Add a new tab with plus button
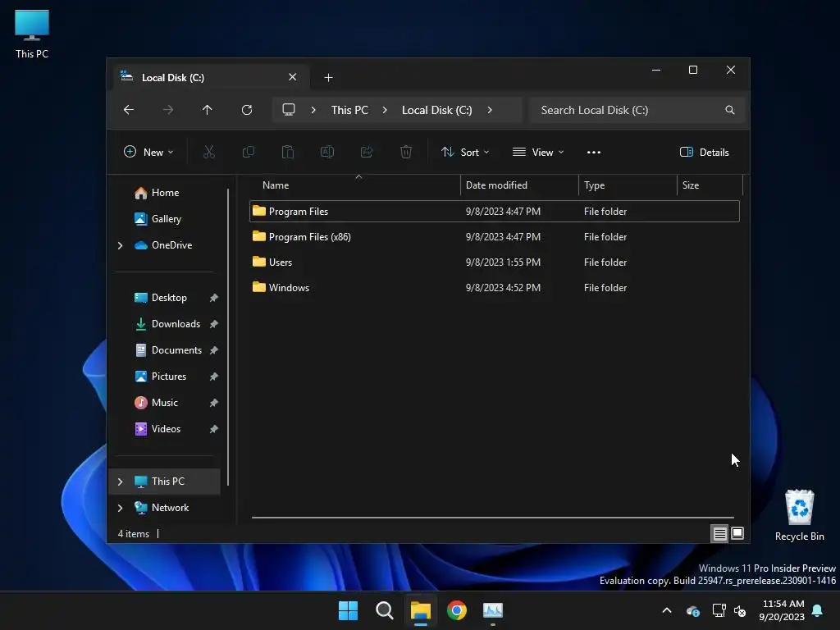The width and height of the screenshot is (840, 630). [x=328, y=78]
